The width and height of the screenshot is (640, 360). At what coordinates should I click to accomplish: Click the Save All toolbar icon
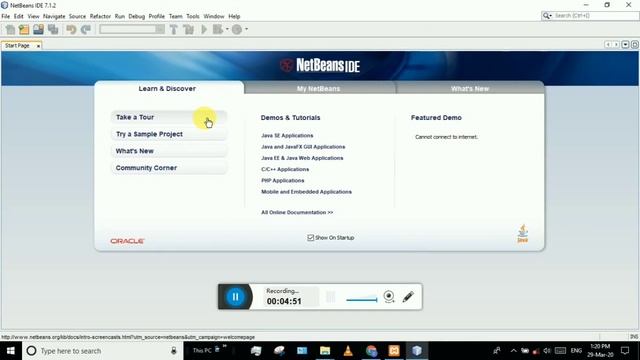pos(53,29)
